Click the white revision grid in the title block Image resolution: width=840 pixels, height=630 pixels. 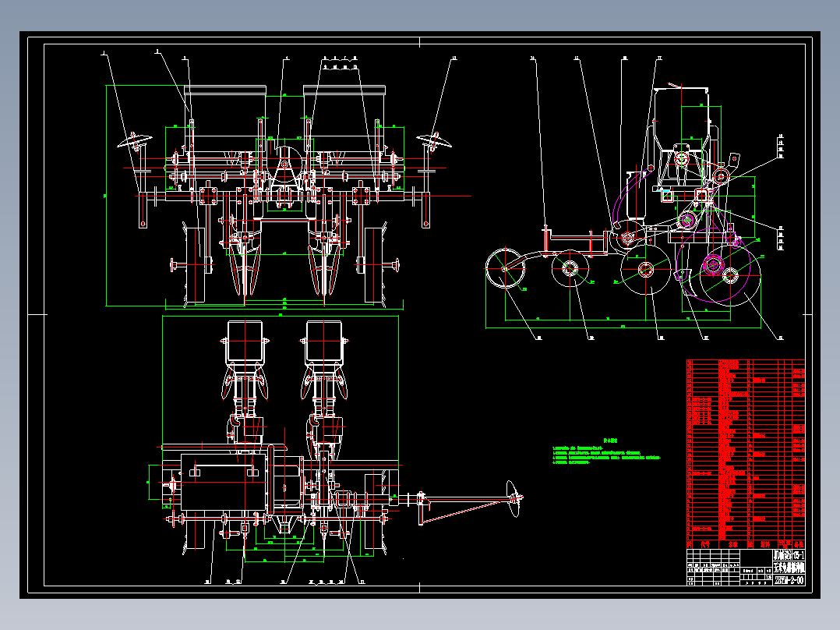713,567
